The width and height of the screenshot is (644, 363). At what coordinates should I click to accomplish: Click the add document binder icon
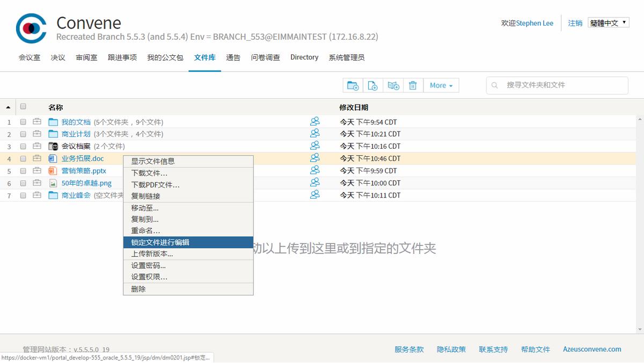[x=393, y=85]
